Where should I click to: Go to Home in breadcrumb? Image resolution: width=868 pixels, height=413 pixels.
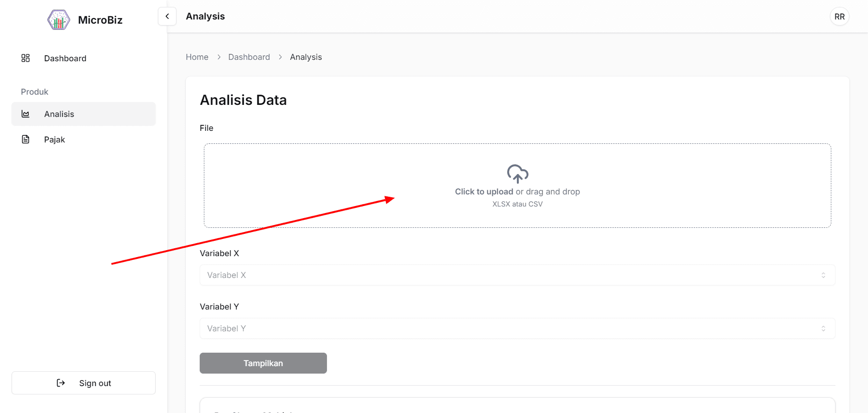(197, 57)
